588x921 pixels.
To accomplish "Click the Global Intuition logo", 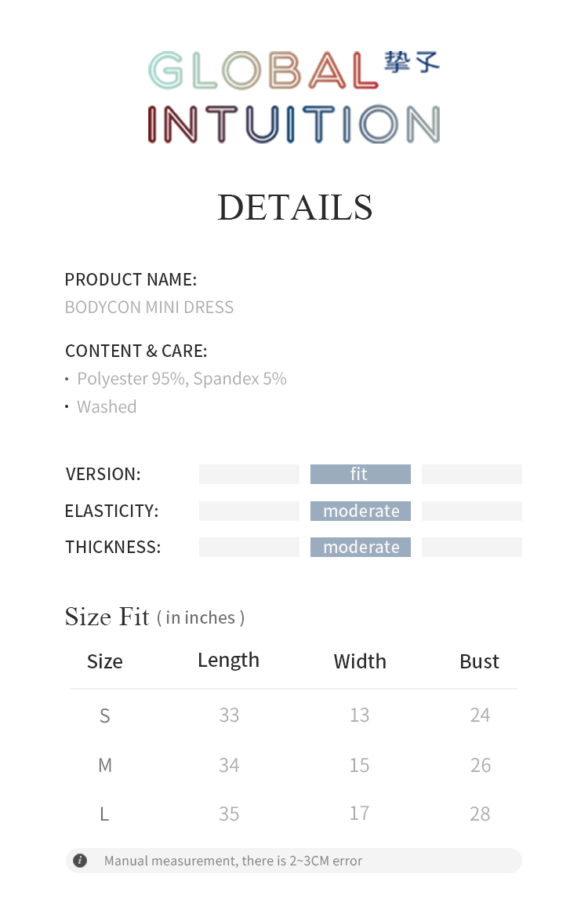I will (x=294, y=97).
